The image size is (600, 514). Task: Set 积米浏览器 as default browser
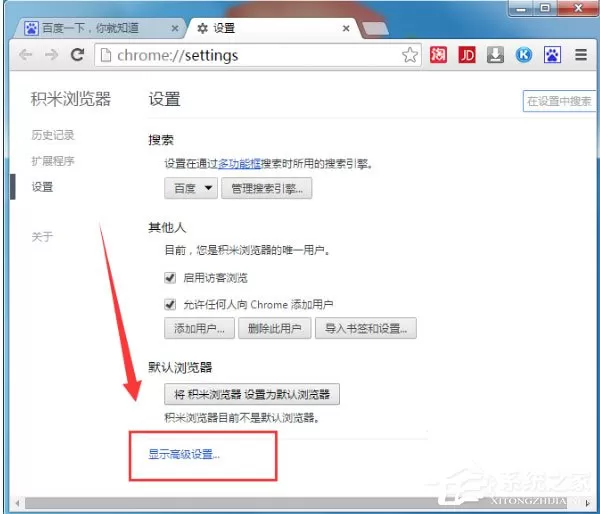(x=252, y=394)
